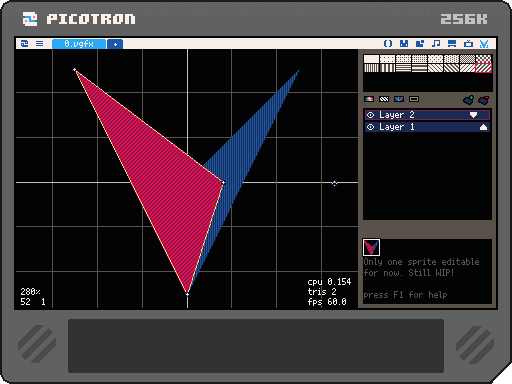Viewport: 512px width, 384px height.
Task: Move Layer 1 up with arrow
Action: (483, 127)
